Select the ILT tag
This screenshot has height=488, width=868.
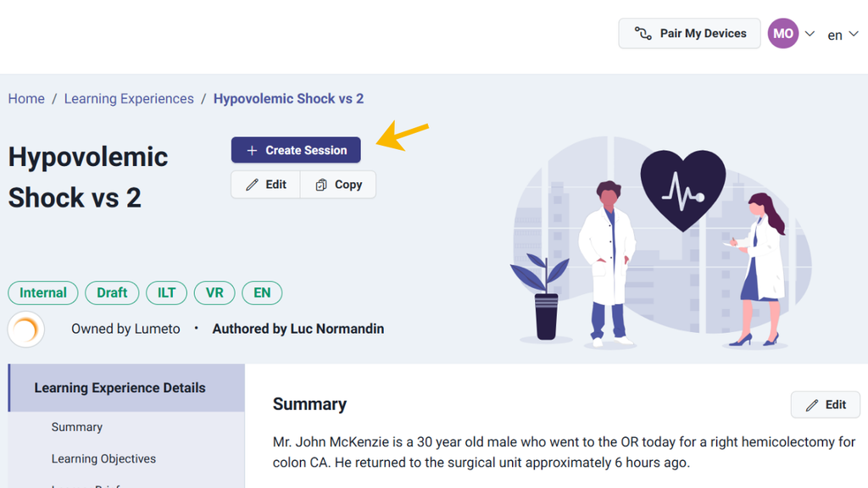click(x=167, y=292)
